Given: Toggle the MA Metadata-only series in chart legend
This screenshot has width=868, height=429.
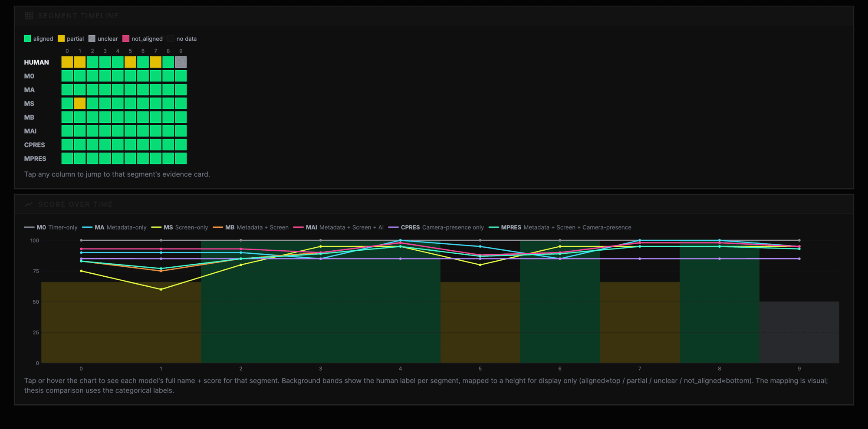Looking at the screenshot, I should pyautogui.click(x=114, y=227).
